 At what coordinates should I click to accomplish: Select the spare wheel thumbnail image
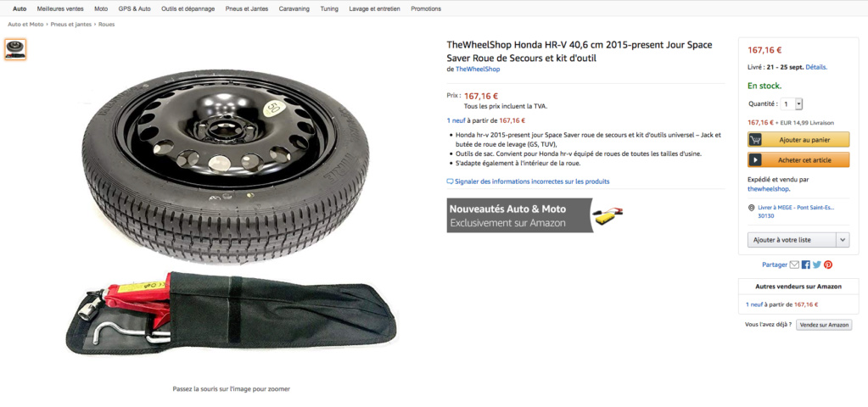(15, 49)
